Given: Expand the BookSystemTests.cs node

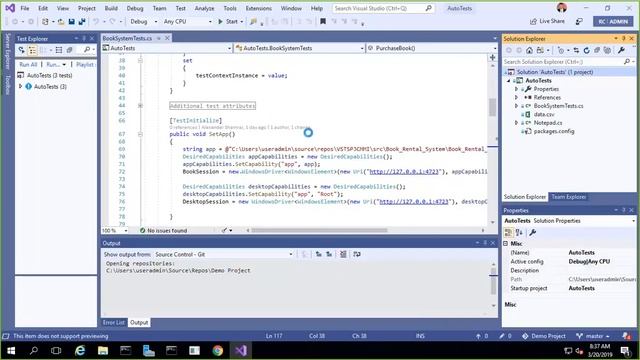Looking at the screenshot, I should coord(516,106).
